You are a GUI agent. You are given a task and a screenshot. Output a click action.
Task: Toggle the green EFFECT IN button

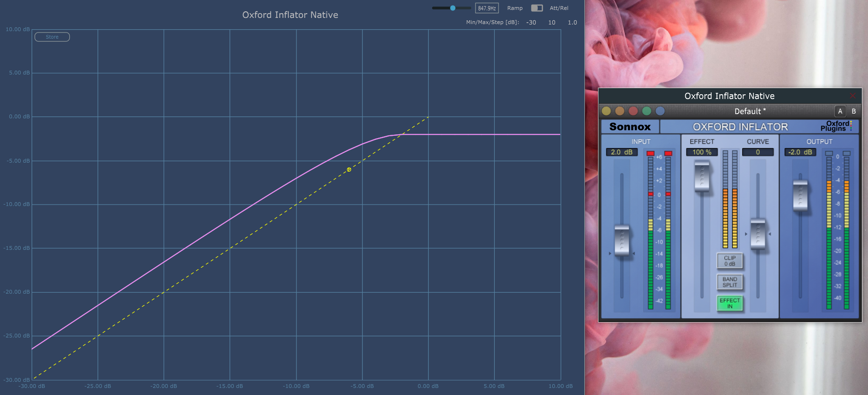[729, 303]
